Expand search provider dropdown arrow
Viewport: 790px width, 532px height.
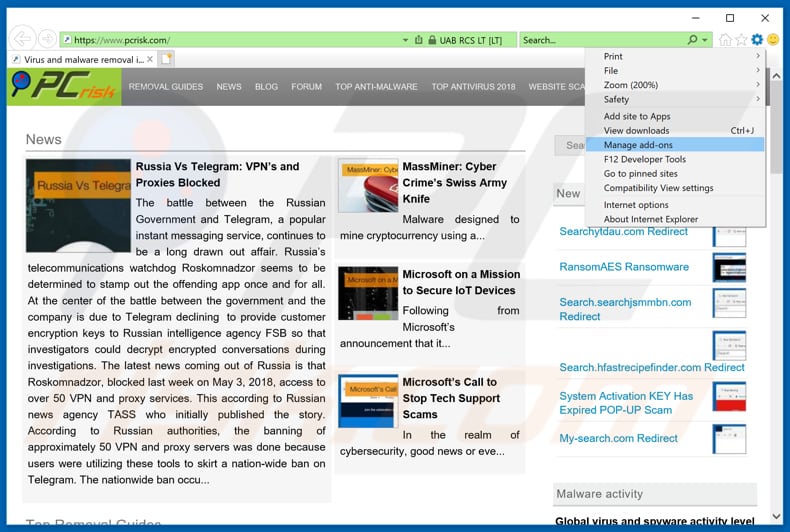[704, 40]
